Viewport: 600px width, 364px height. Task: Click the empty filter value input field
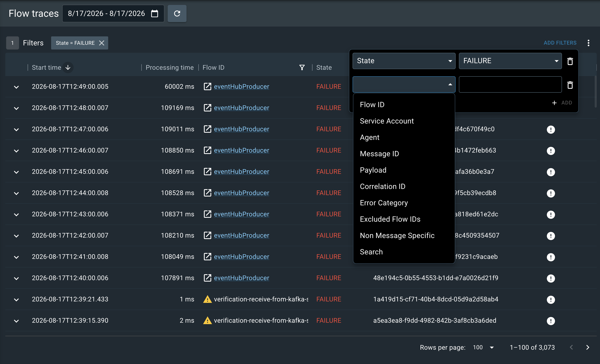[x=510, y=84]
